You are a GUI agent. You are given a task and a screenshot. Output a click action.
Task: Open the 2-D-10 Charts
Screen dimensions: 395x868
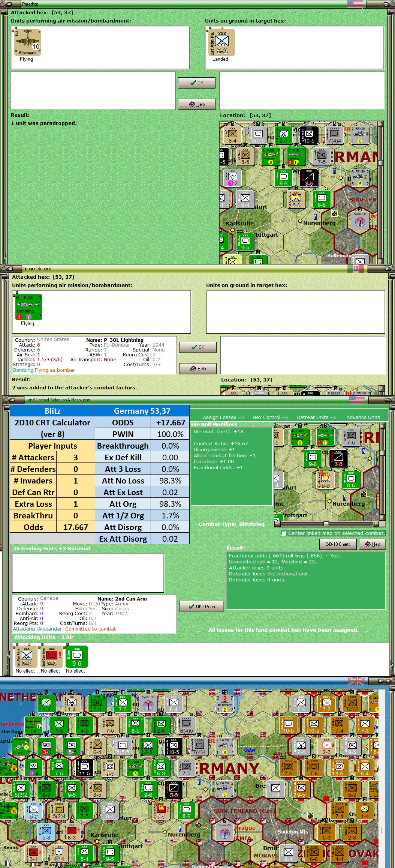338,544
